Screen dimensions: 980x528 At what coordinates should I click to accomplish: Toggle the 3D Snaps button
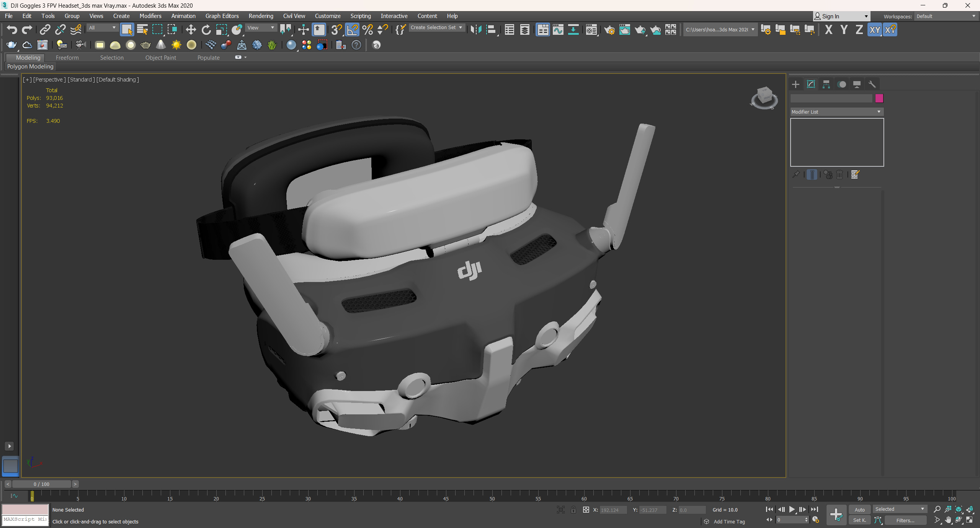[x=336, y=29]
